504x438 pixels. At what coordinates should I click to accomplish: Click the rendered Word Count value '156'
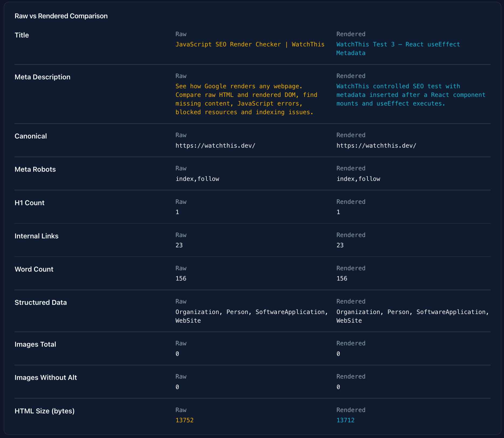342,278
